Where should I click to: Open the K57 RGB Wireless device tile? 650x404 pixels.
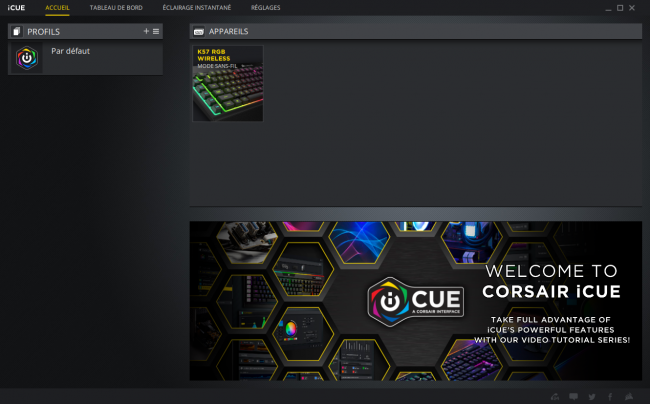click(x=228, y=83)
